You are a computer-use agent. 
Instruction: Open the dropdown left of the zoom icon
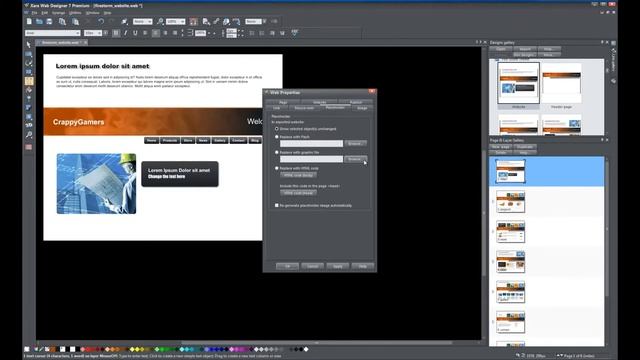(149, 21)
